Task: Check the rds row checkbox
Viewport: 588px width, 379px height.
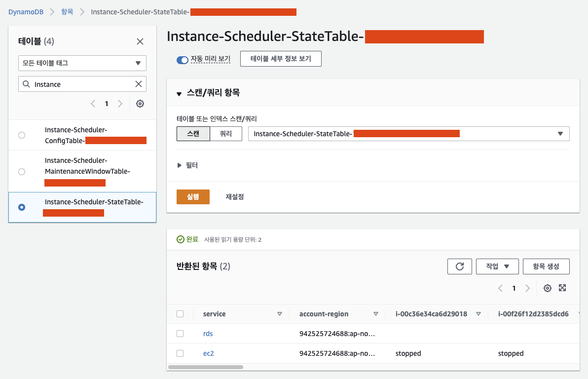Action: click(180, 334)
